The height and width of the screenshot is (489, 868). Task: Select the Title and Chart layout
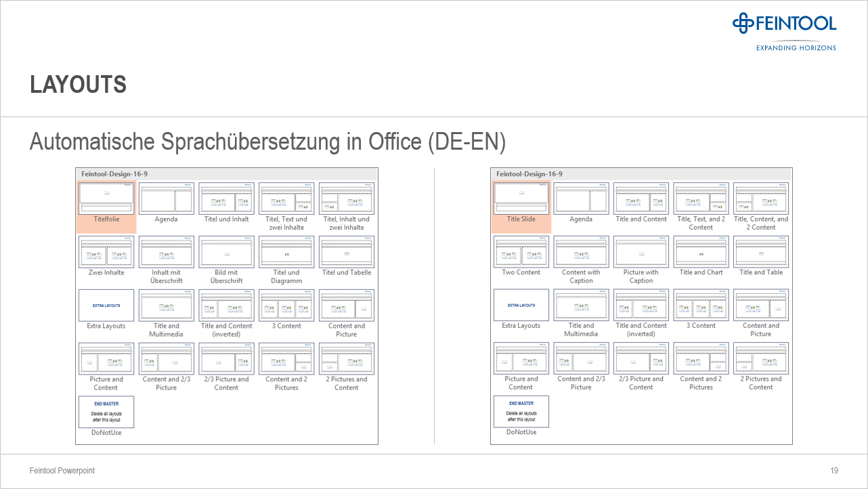click(701, 252)
